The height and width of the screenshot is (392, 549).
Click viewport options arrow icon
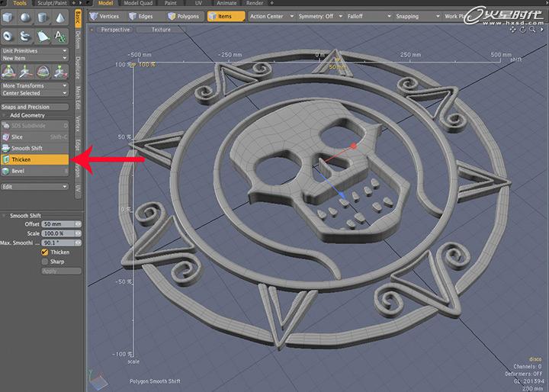[542, 30]
